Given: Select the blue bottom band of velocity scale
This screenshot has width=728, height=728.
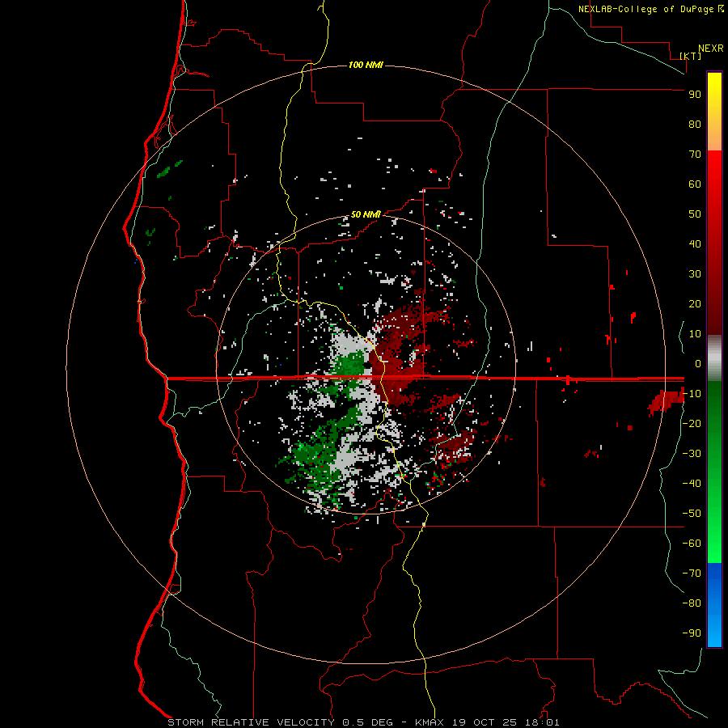Looking at the screenshot, I should (x=714, y=605).
